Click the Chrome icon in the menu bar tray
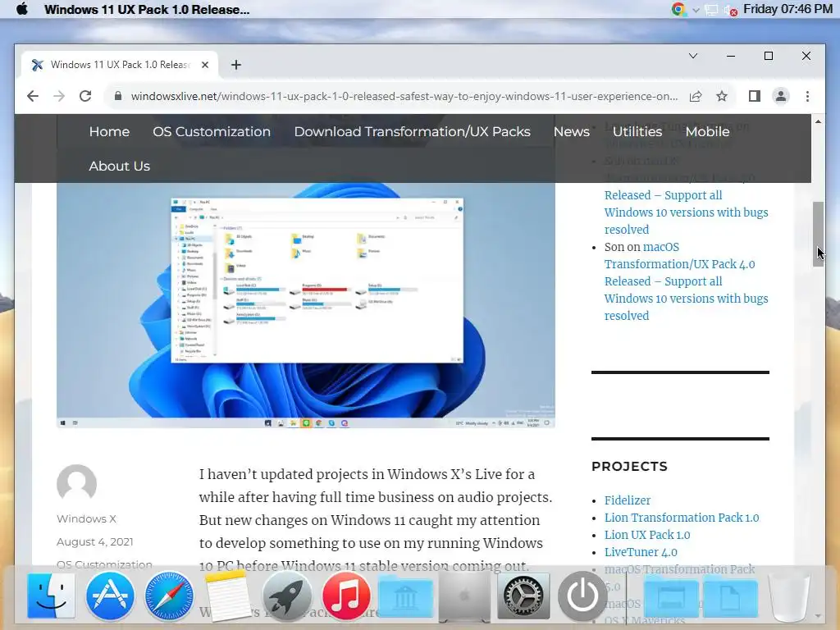The width and height of the screenshot is (840, 630). coord(678,9)
